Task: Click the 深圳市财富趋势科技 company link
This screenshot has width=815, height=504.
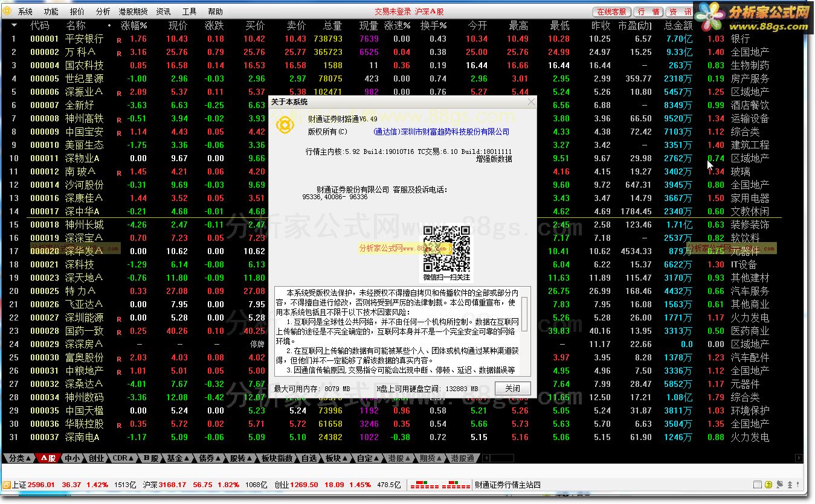Action: tap(441, 132)
